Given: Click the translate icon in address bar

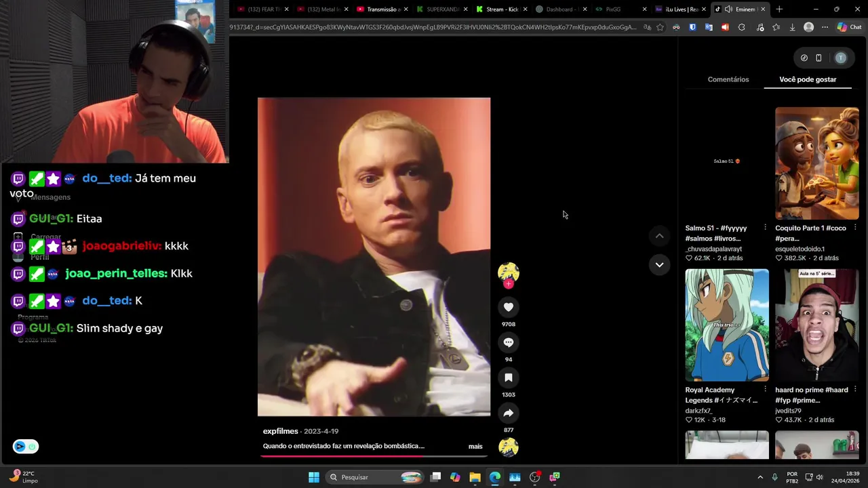Looking at the screenshot, I should pyautogui.click(x=647, y=27).
